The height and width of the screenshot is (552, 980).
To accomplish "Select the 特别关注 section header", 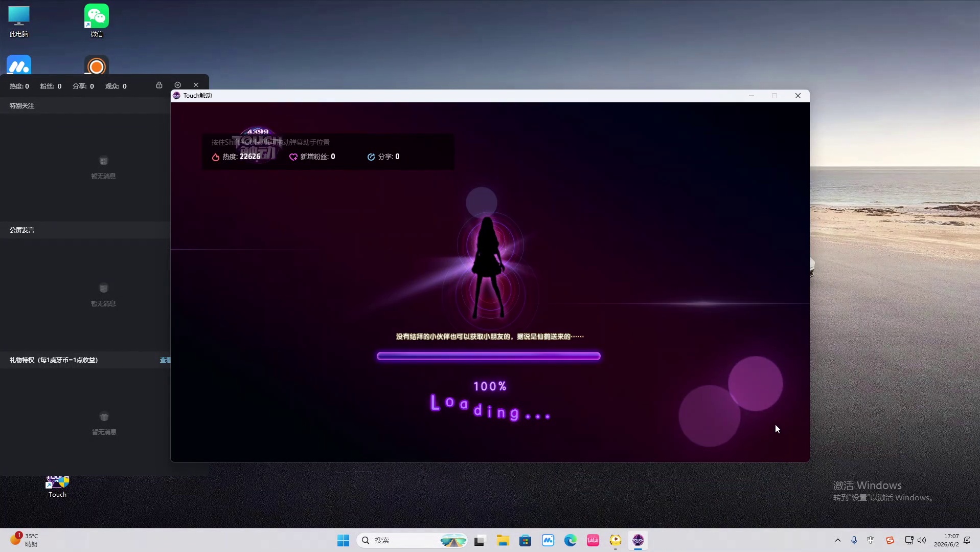I will [x=22, y=106].
